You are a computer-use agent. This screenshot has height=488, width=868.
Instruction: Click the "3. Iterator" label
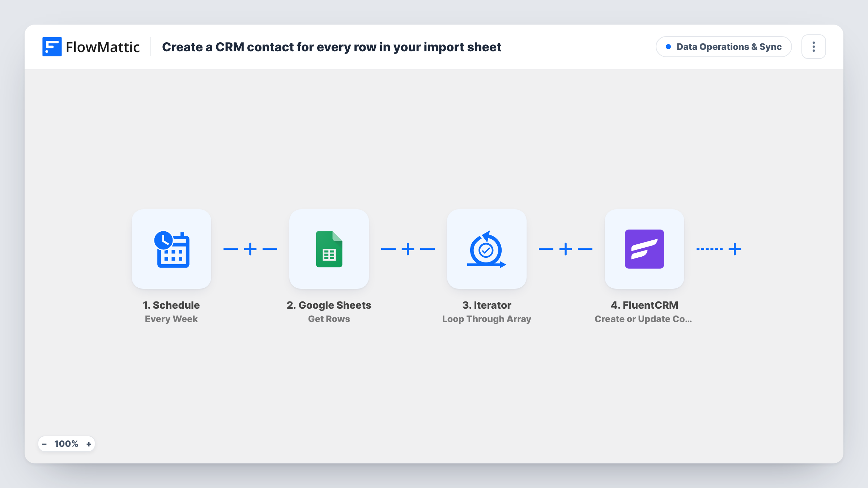click(487, 305)
